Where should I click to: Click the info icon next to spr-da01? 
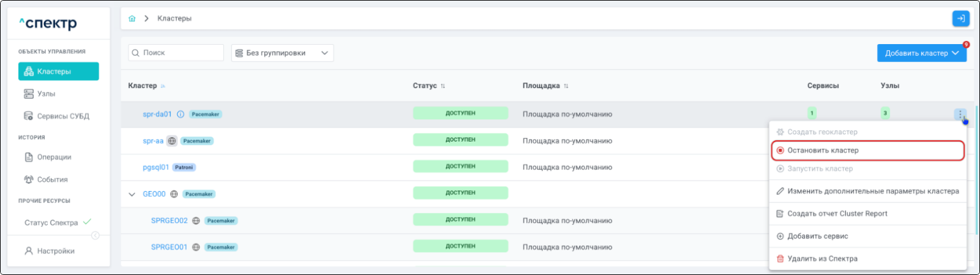pos(180,114)
